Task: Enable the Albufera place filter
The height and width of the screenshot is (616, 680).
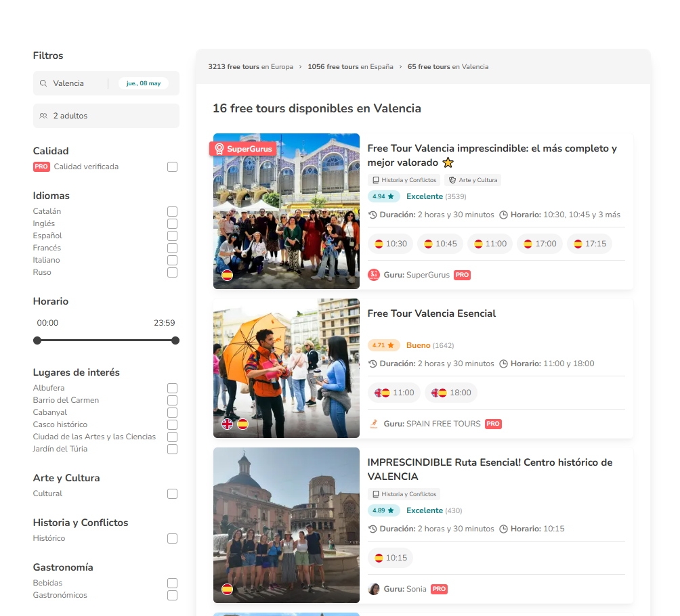Action: [x=172, y=388]
